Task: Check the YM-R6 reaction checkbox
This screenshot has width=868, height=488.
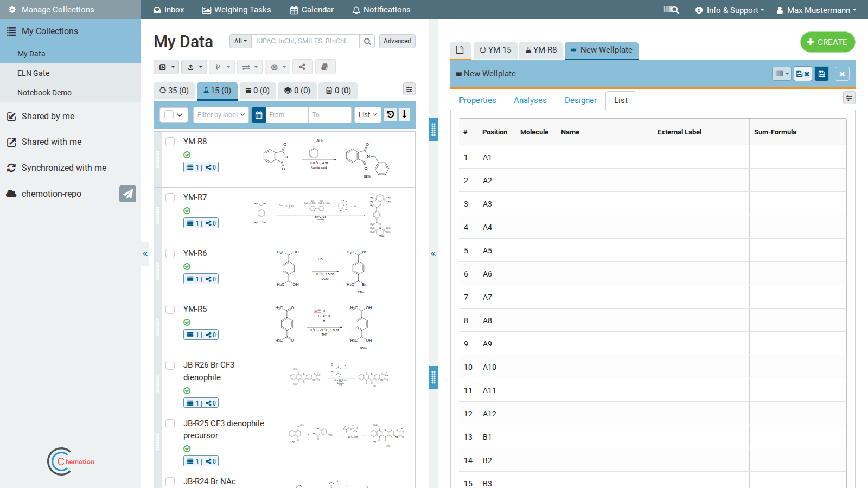Action: pos(170,253)
